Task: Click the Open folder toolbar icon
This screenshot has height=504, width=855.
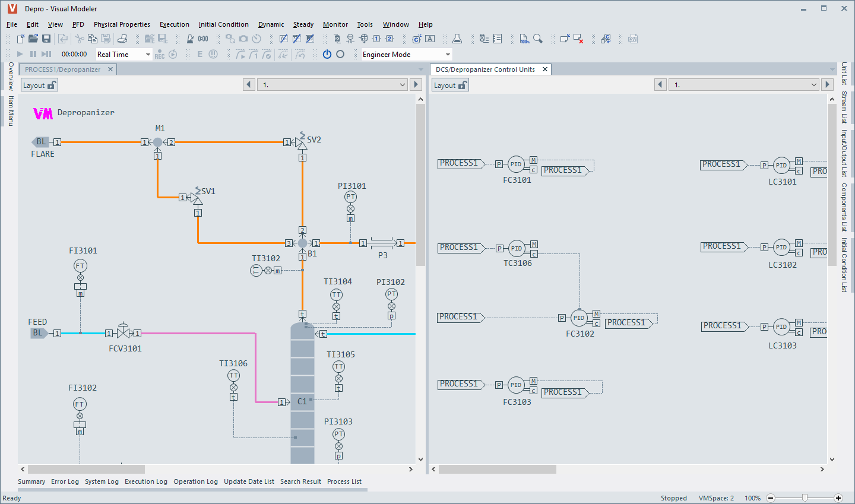Action: tap(33, 39)
